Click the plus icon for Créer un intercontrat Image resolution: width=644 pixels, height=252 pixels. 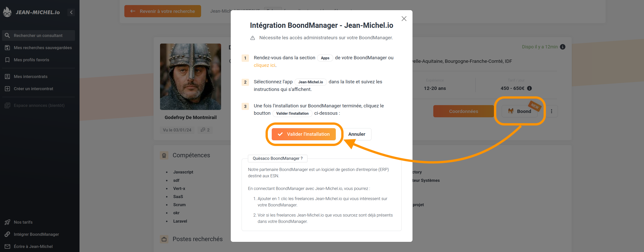[x=7, y=89]
